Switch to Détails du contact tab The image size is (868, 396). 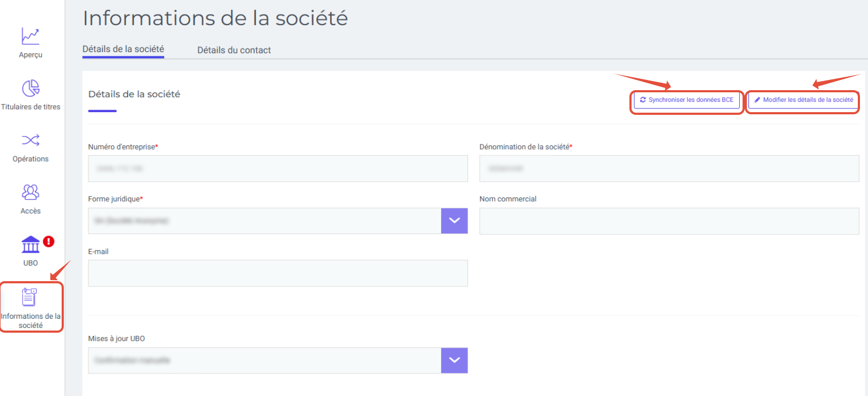[x=234, y=50]
